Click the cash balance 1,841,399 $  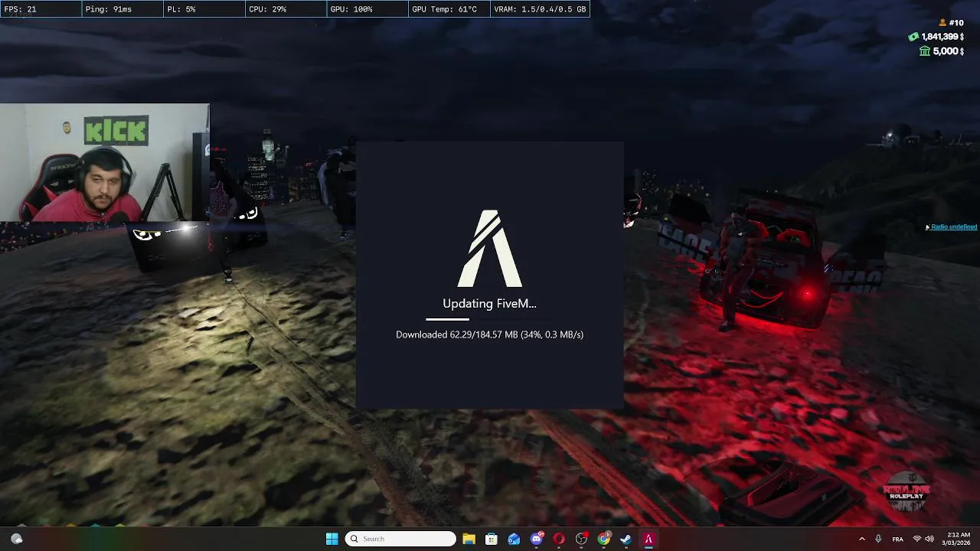tap(942, 37)
